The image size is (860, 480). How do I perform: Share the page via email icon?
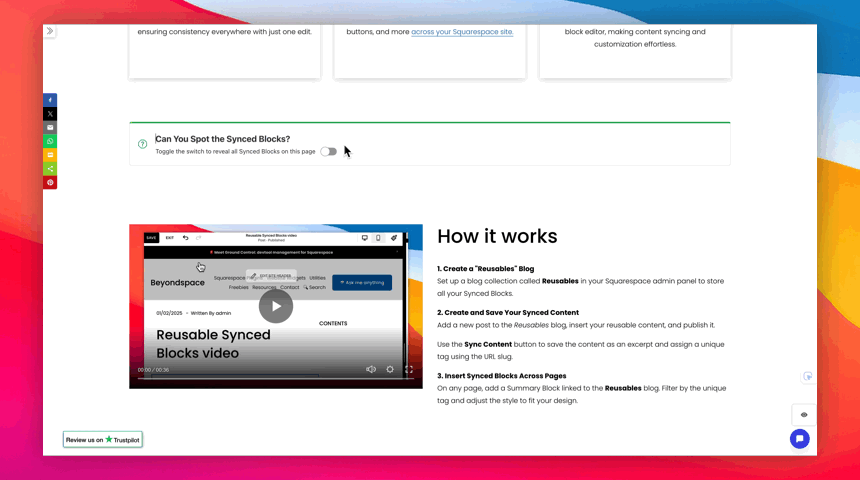[50, 128]
